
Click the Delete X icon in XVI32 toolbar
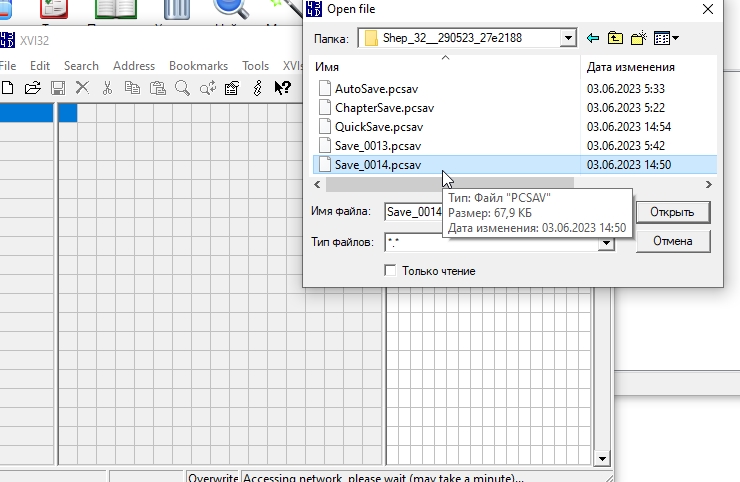(x=83, y=87)
